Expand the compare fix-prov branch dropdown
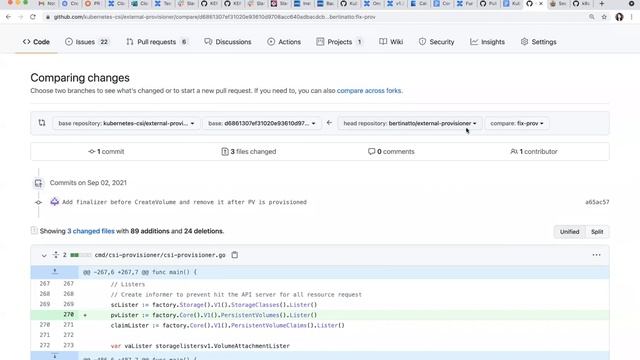640x360 pixels. point(517,123)
